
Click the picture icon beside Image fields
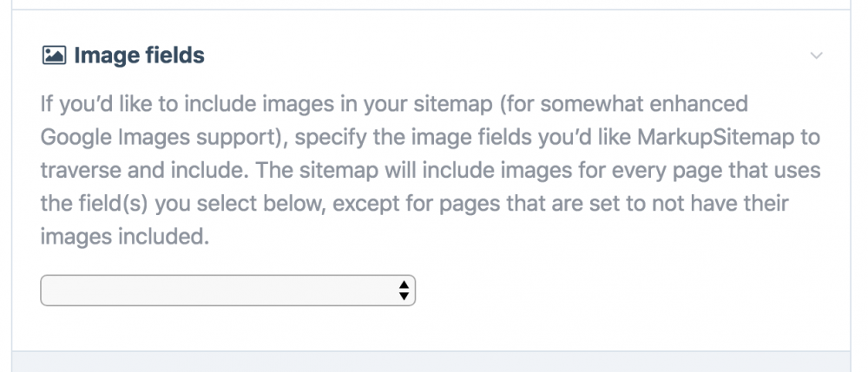[54, 56]
